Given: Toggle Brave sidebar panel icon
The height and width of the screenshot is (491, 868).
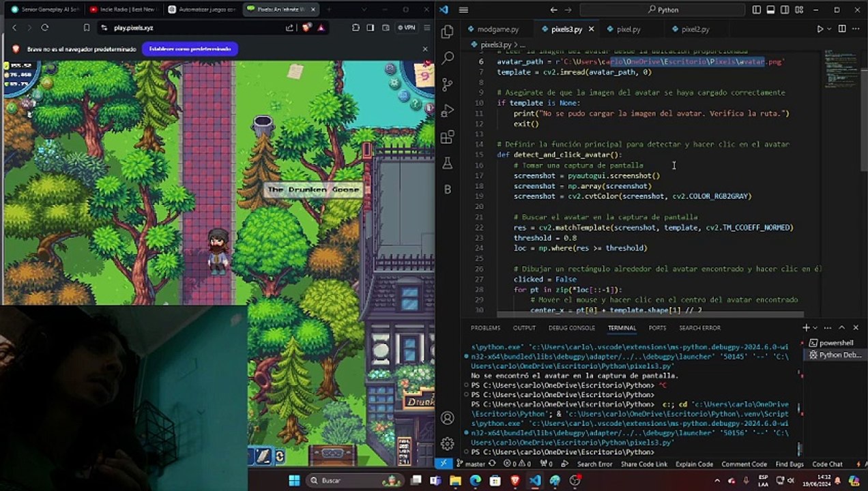Looking at the screenshot, I should (371, 27).
